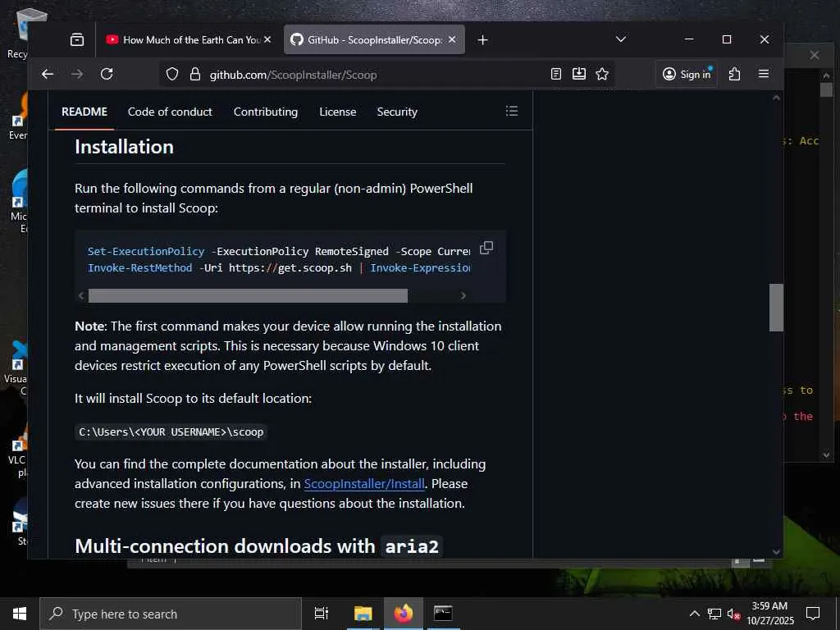Reload the current GitHub page
Screen dimensions: 840x630
tap(107, 74)
